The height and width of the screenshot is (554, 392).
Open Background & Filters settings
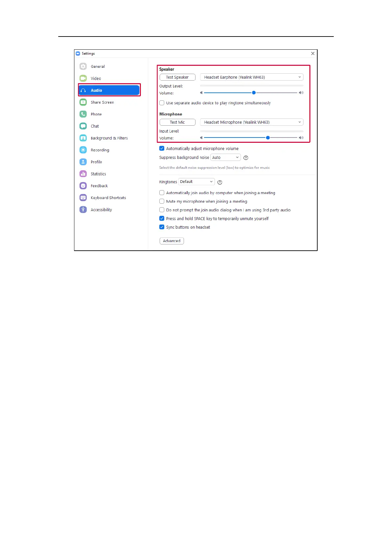109,138
